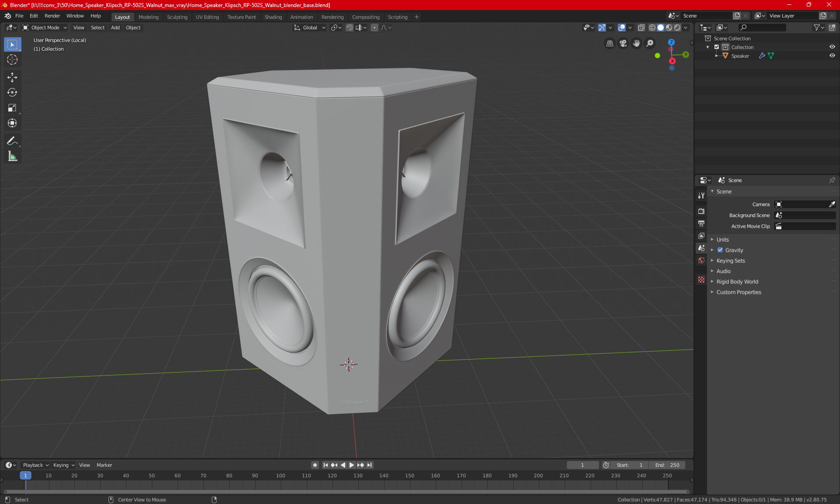This screenshot has width=840, height=504.
Task: Select the Scale tool
Action: (12, 108)
